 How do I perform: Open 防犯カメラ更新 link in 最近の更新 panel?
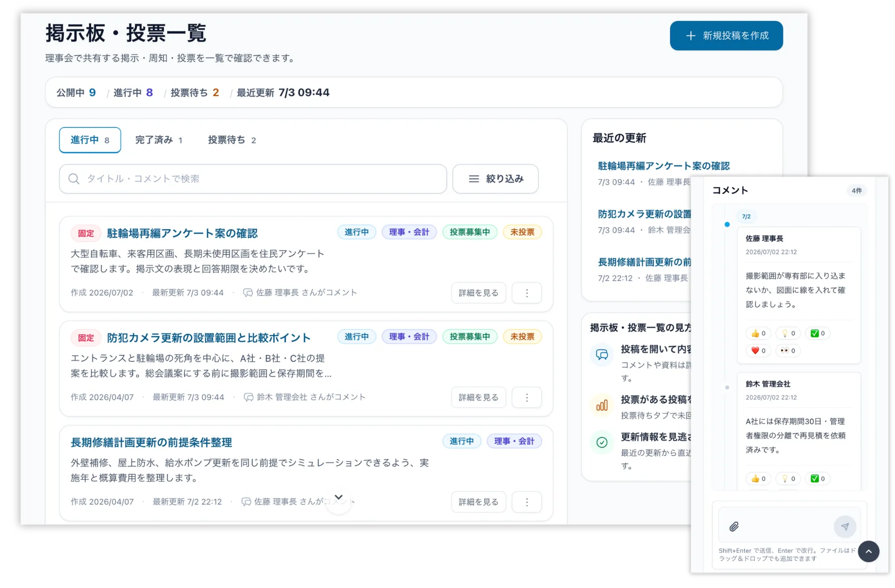644,214
